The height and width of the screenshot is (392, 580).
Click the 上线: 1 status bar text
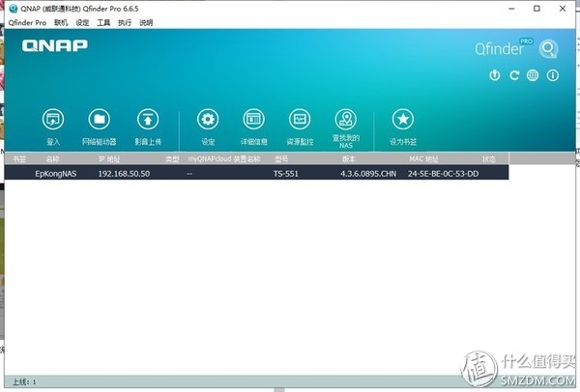pos(24,382)
